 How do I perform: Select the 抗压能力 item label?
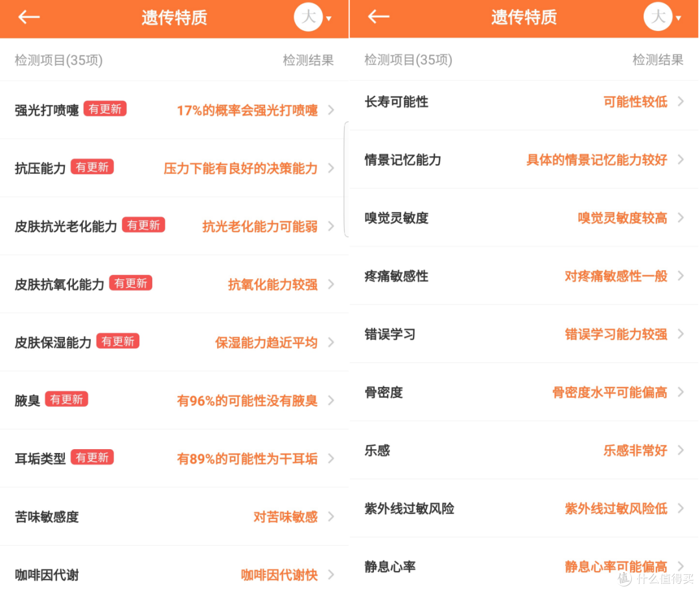point(40,169)
